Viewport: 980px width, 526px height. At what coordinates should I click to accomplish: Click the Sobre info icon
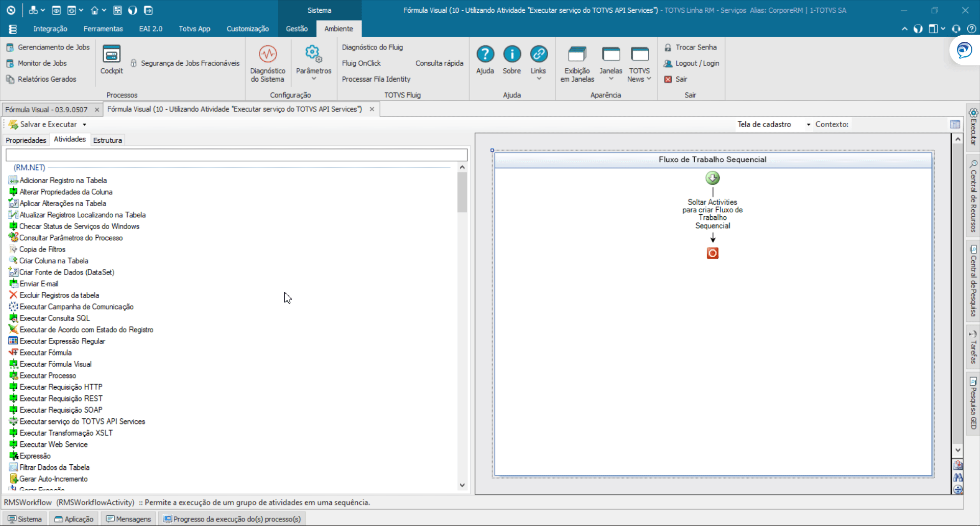pyautogui.click(x=511, y=54)
